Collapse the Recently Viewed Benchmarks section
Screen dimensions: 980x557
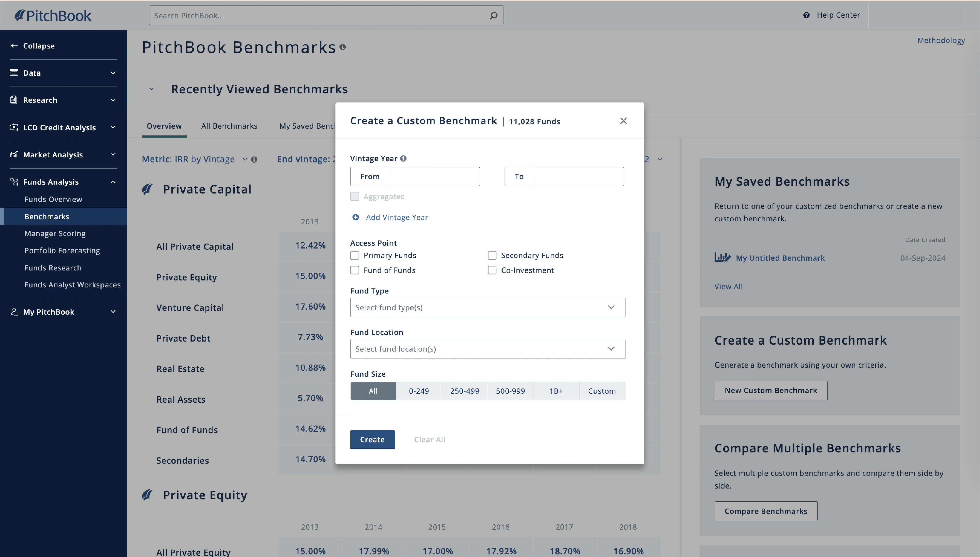pyautogui.click(x=152, y=89)
